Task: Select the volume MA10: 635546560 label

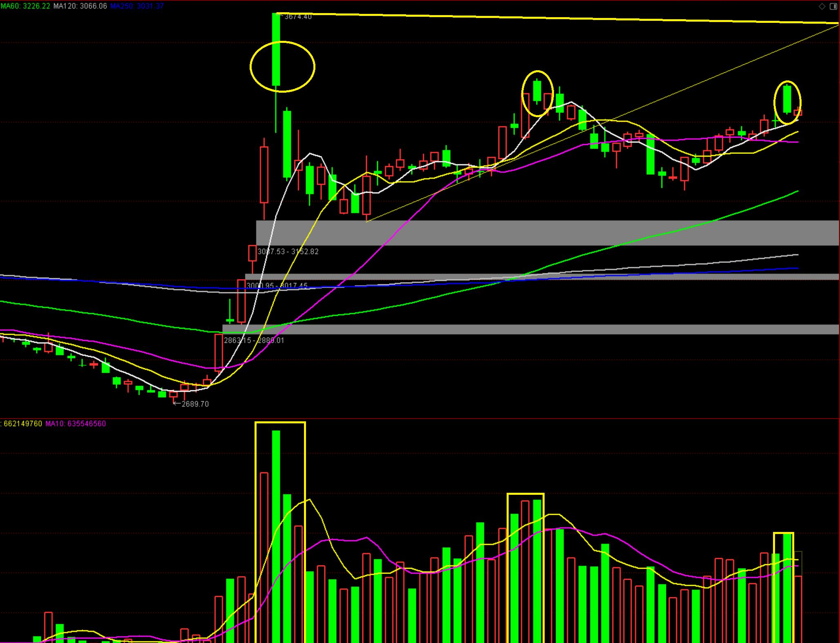Action: click(x=76, y=424)
